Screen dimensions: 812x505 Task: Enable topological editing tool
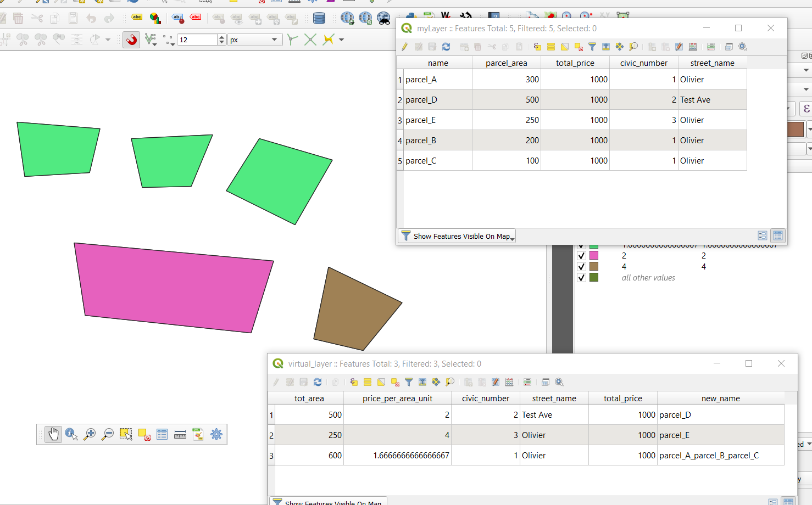tap(292, 40)
